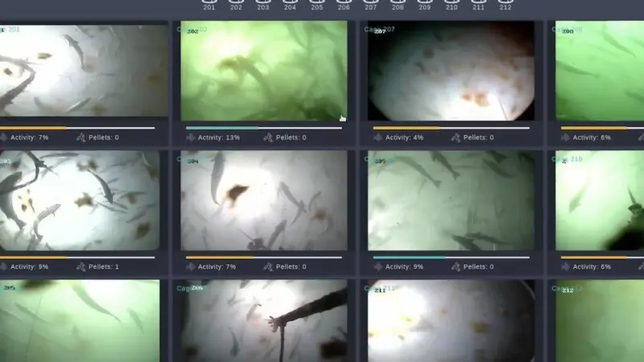Select cage 211 in the top cage strip
Viewport: 644px width, 362px height.
(x=478, y=5)
